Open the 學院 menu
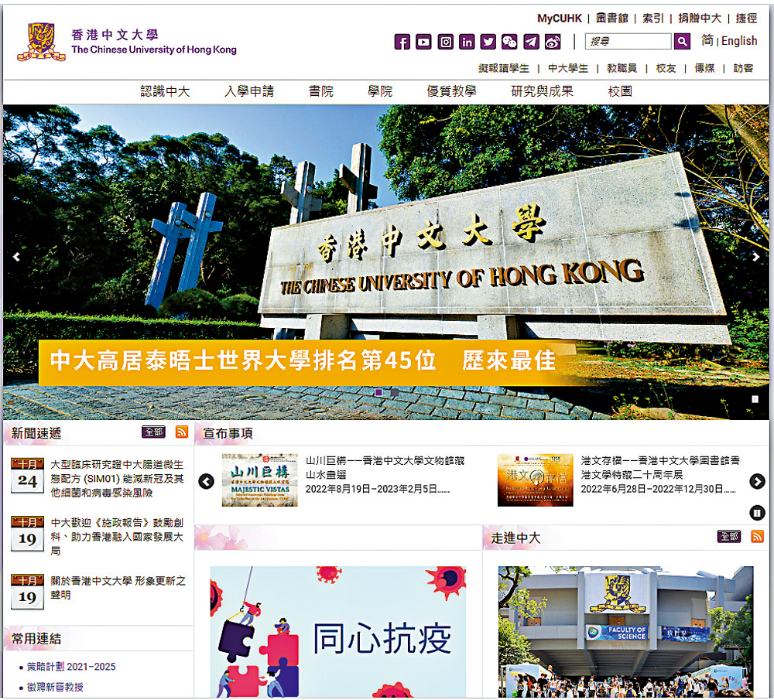Screen dimensions: 774x700 point(380,91)
